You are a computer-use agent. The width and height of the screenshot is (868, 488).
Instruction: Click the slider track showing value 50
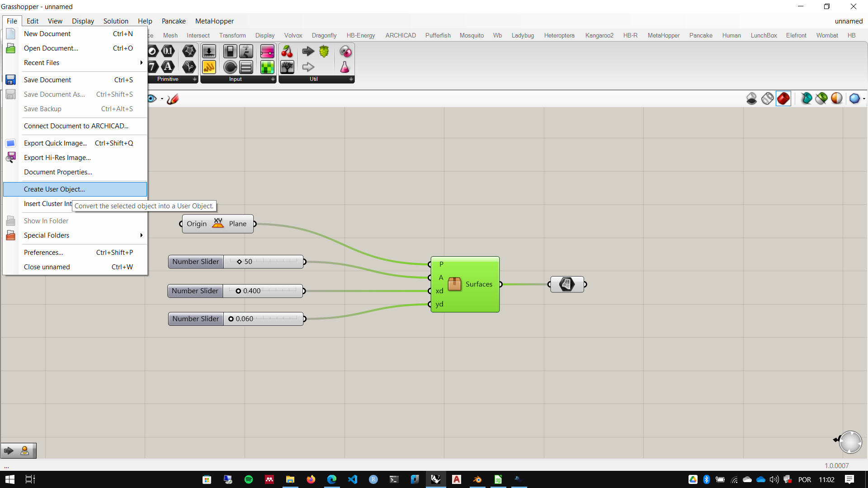263,262
